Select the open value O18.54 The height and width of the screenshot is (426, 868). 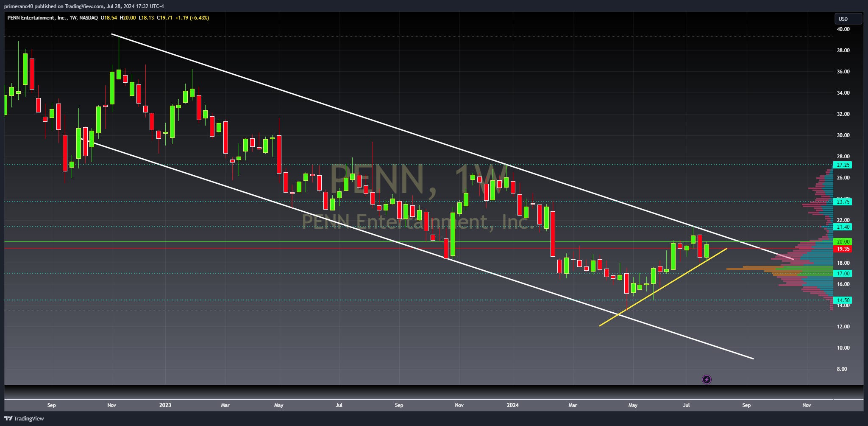click(x=109, y=18)
